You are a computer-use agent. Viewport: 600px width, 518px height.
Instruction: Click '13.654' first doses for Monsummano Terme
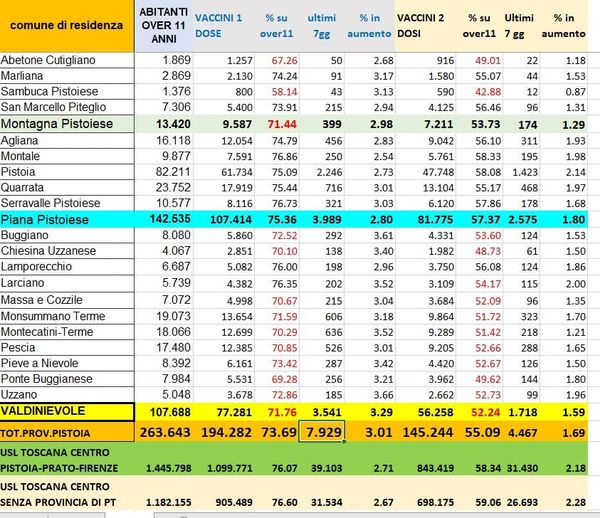pos(237,317)
